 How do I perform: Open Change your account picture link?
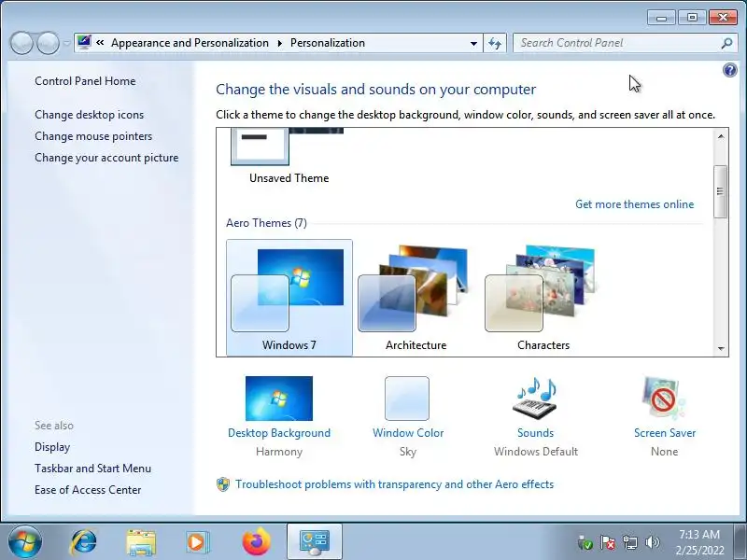tap(106, 158)
